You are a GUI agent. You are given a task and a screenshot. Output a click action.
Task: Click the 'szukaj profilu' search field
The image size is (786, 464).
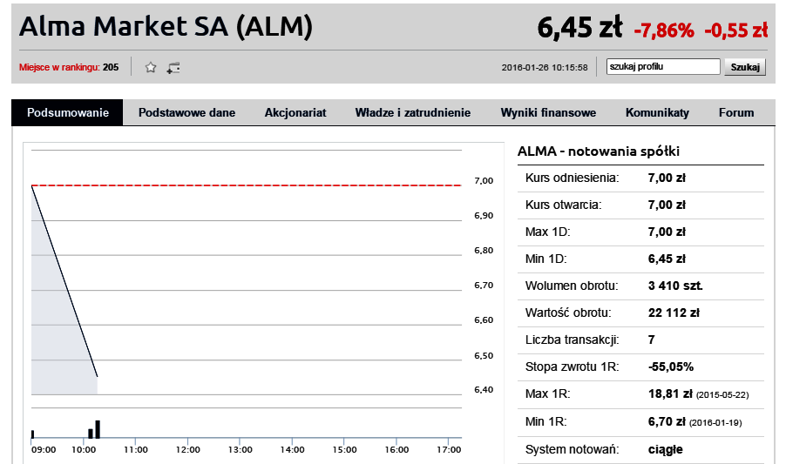click(x=663, y=67)
